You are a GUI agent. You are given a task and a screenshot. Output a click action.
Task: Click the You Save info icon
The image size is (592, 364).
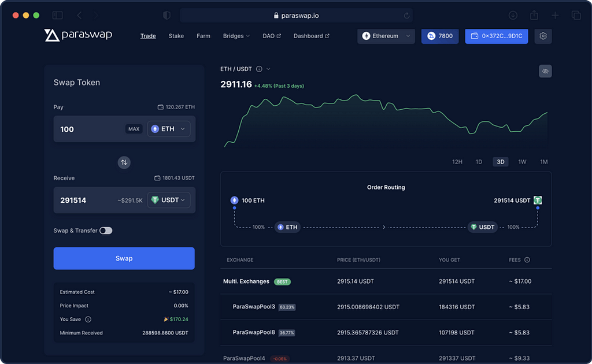point(88,320)
